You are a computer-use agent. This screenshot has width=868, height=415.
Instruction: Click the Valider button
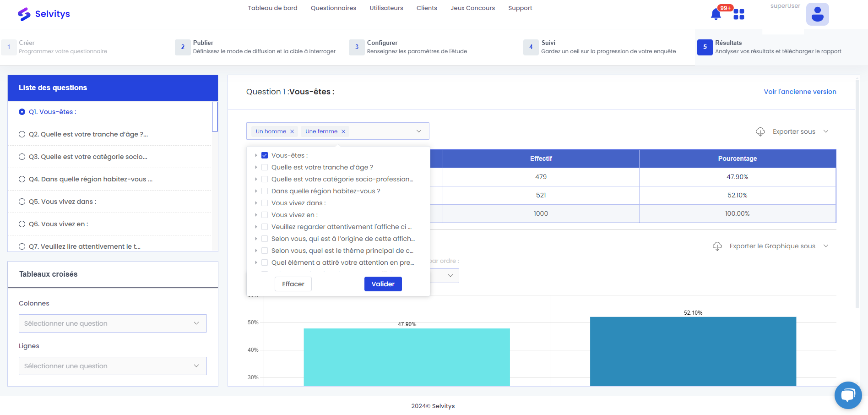pos(383,284)
